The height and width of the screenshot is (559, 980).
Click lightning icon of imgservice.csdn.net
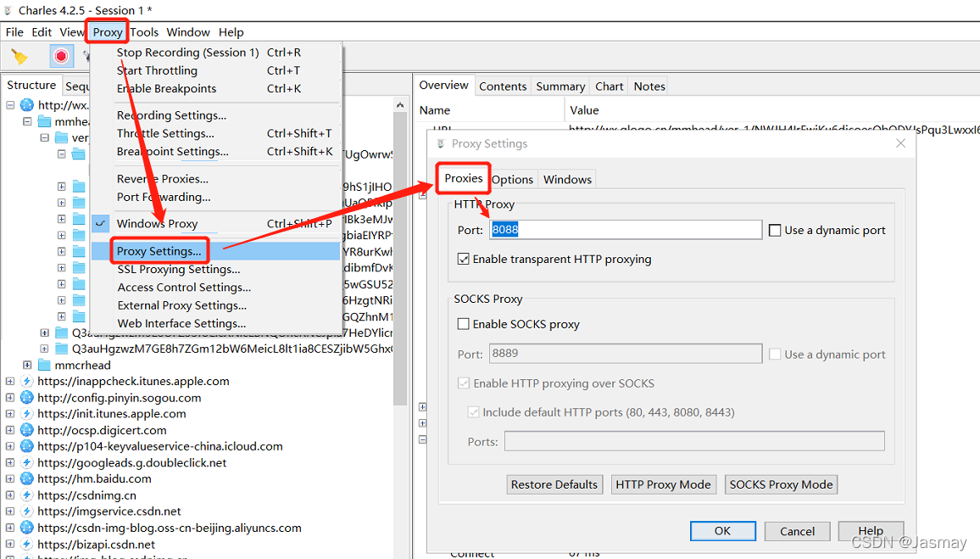click(x=27, y=511)
